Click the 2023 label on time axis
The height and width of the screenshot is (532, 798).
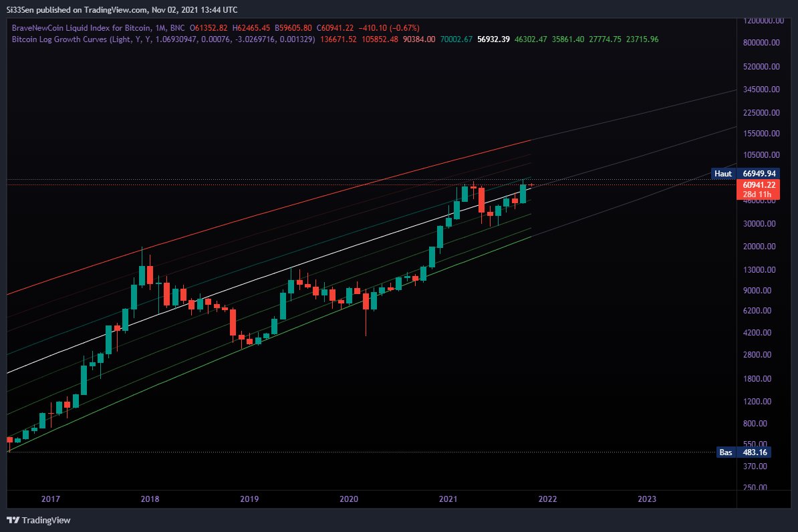(x=647, y=499)
